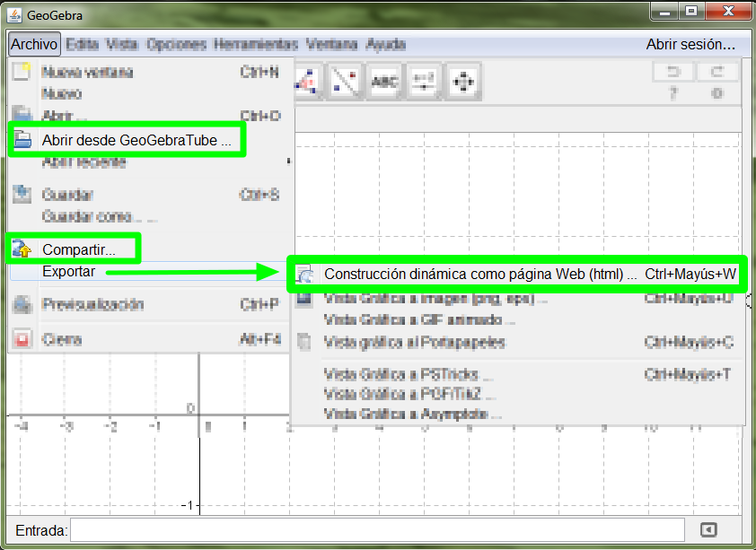Viewport: 756px width, 550px height.
Task: Click the Previsualización print icon
Action: [x=22, y=304]
